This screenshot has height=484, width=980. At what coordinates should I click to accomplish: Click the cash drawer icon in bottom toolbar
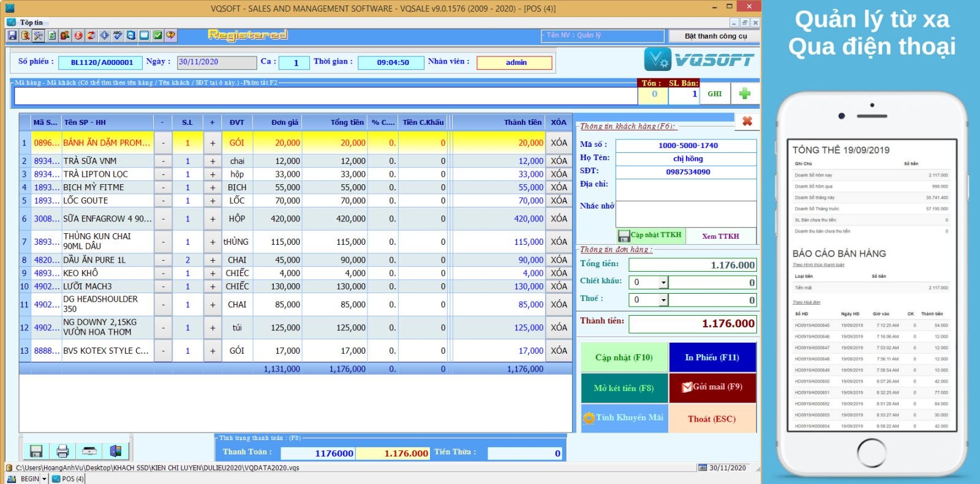click(89, 452)
